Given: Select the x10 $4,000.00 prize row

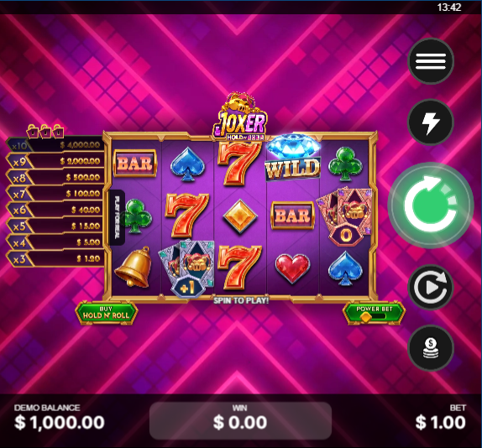Looking at the screenshot, I should point(55,144).
